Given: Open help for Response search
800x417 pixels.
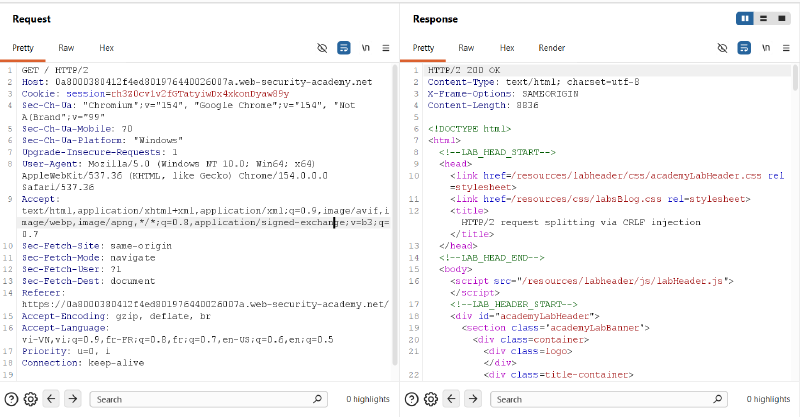Looking at the screenshot, I should click(x=412, y=399).
